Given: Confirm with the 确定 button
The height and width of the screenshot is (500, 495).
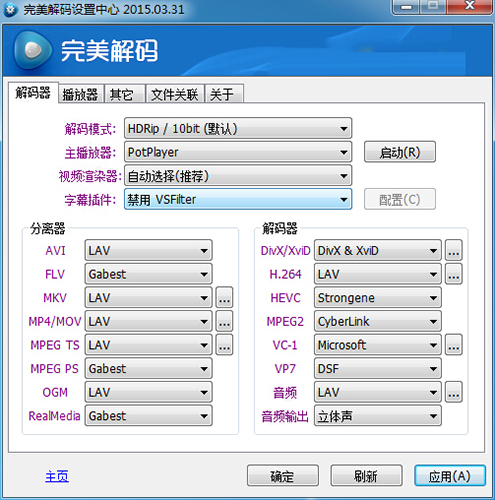Looking at the screenshot, I should (x=283, y=476).
